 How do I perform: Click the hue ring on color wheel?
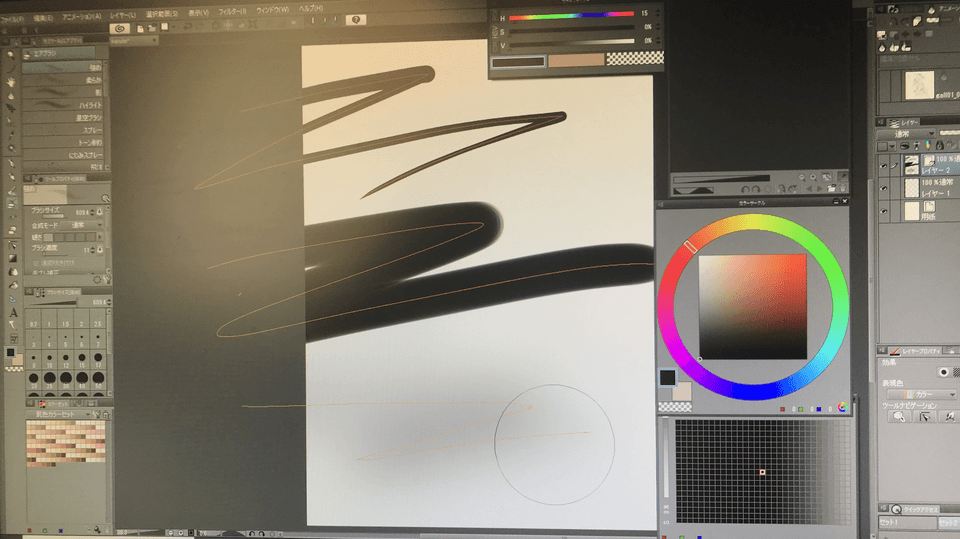(x=752, y=223)
